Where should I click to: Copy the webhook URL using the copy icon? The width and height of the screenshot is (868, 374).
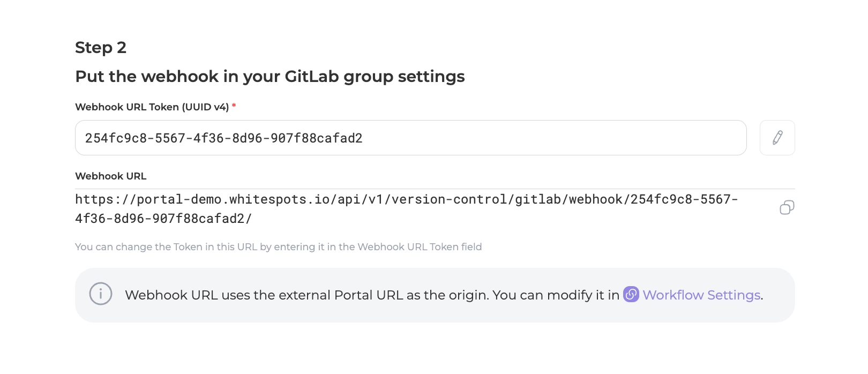[787, 207]
